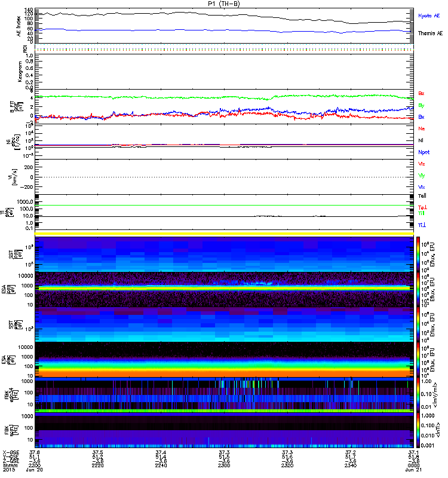Screen dimensions: 448x478
Task: Select the Themis AE legend label
Action: (430, 33)
